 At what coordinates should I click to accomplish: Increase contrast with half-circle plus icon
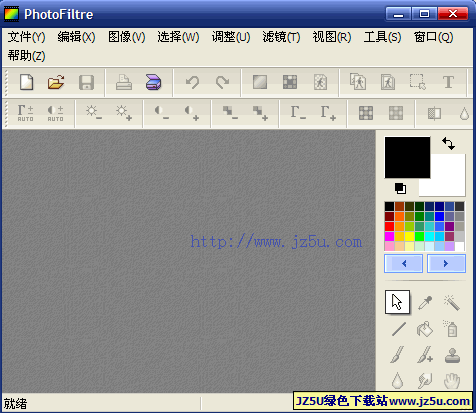click(x=192, y=113)
